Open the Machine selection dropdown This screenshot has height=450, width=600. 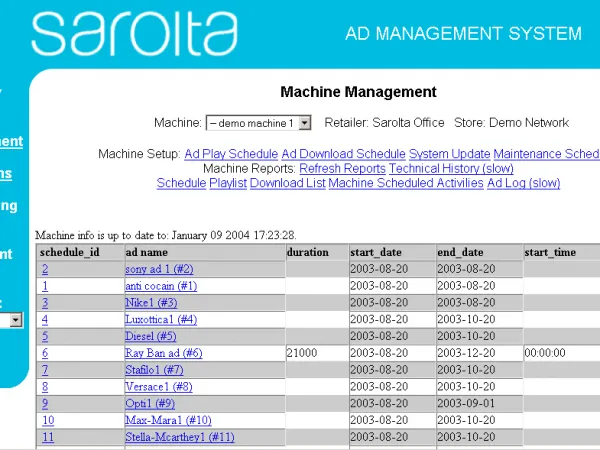(x=258, y=123)
